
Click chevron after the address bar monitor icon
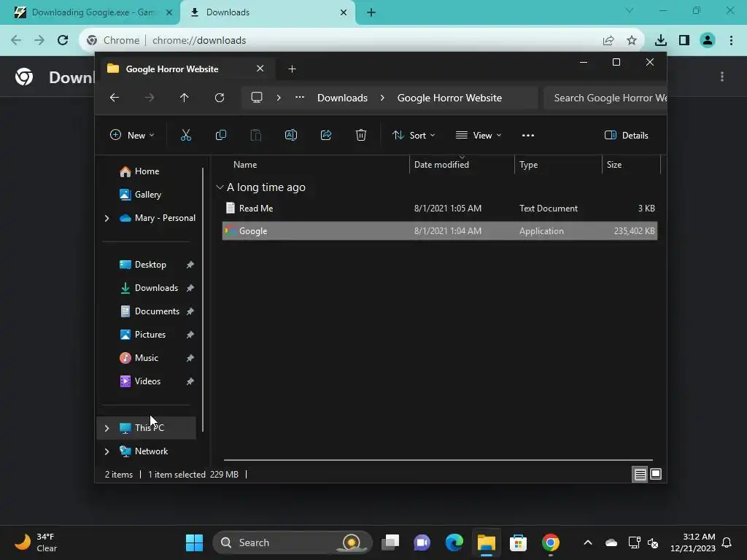[x=279, y=98]
